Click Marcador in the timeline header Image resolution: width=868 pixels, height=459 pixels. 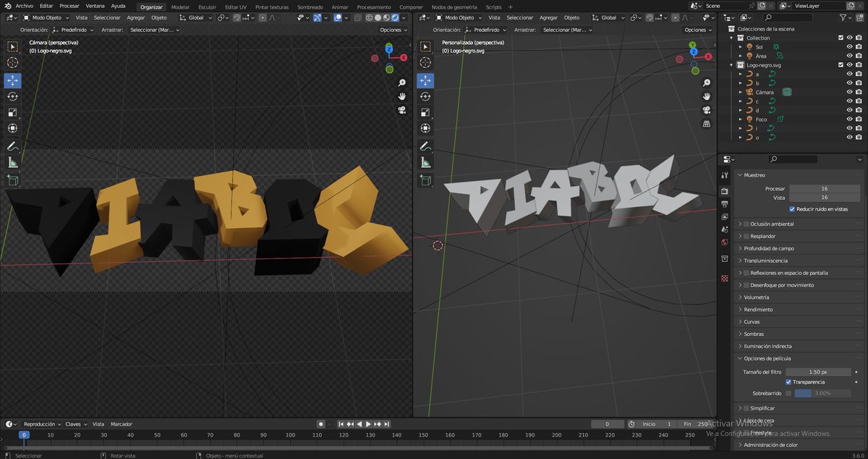click(x=122, y=424)
